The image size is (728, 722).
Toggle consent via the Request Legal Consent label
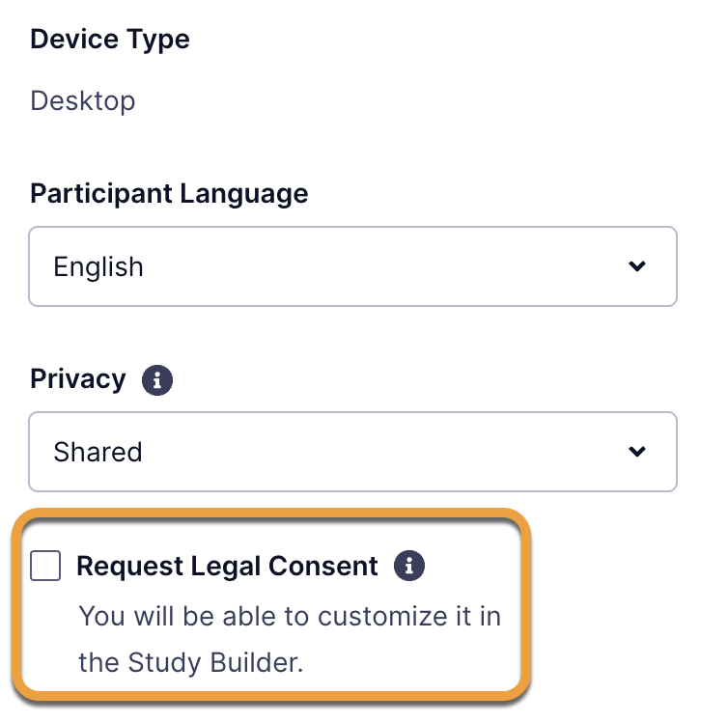(x=227, y=566)
